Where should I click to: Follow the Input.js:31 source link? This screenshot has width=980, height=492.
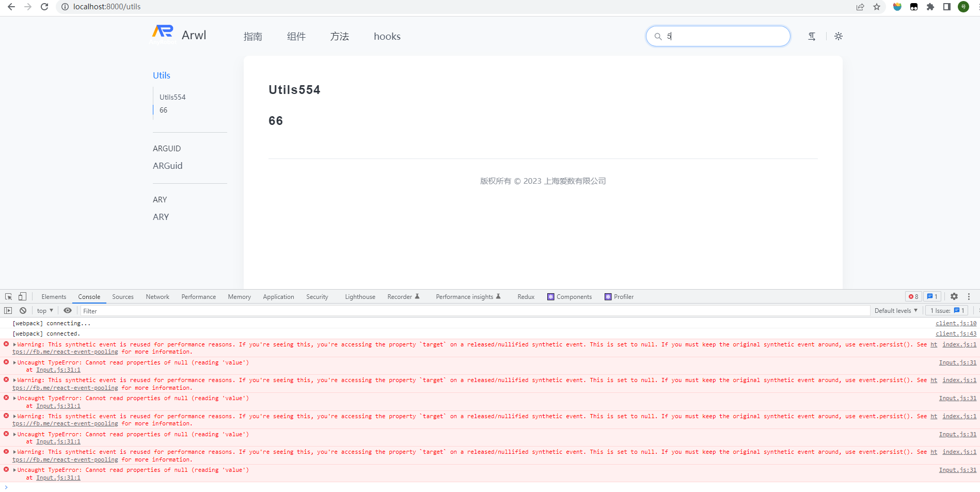(958, 362)
